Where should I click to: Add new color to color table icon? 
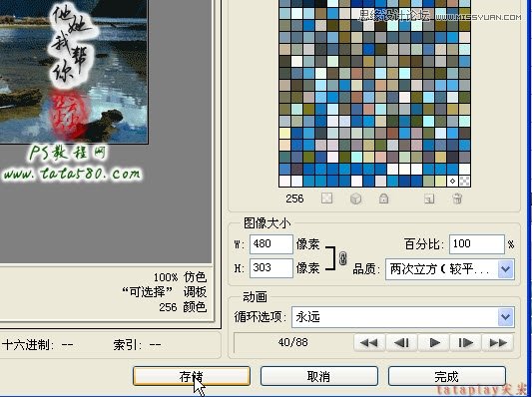click(x=429, y=198)
